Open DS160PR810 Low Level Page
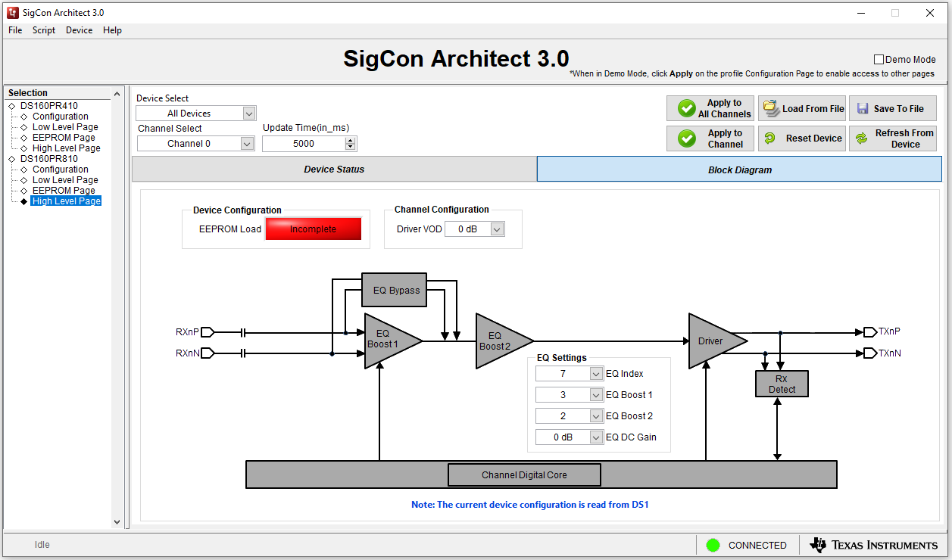Screen dimensions: 952x560 65,180
